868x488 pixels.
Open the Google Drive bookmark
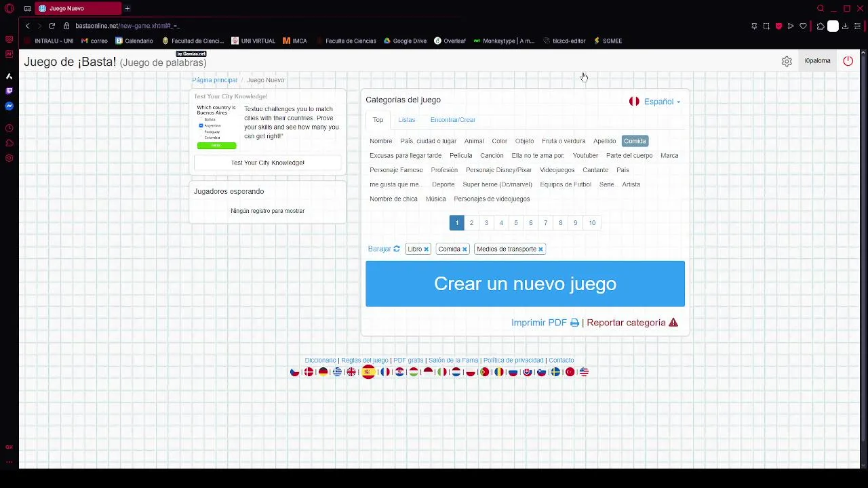(x=405, y=41)
